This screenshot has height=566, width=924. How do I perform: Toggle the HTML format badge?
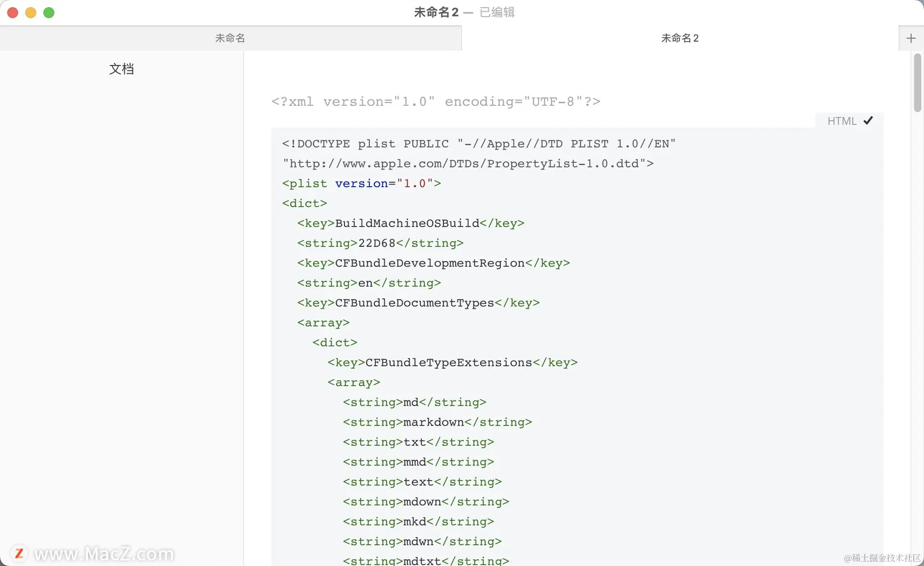point(842,120)
